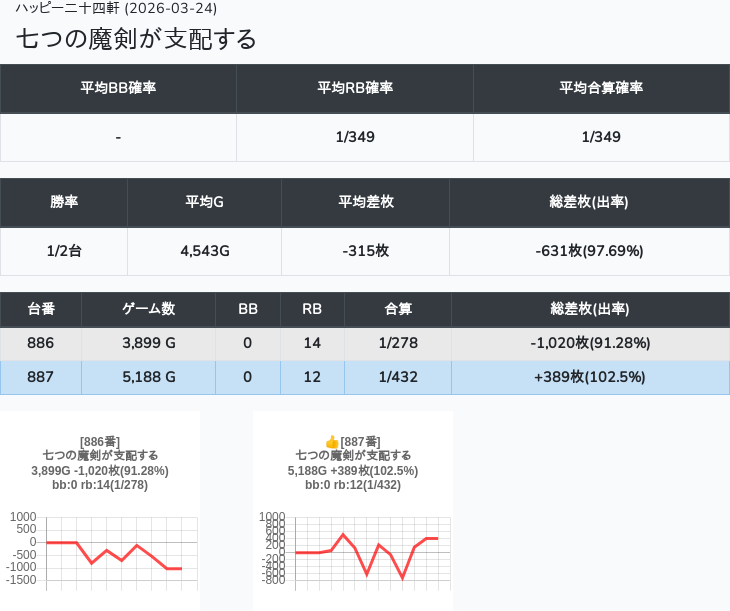Click the 勝率 header in the summary table
The image size is (730, 611).
pyautogui.click(x=64, y=202)
